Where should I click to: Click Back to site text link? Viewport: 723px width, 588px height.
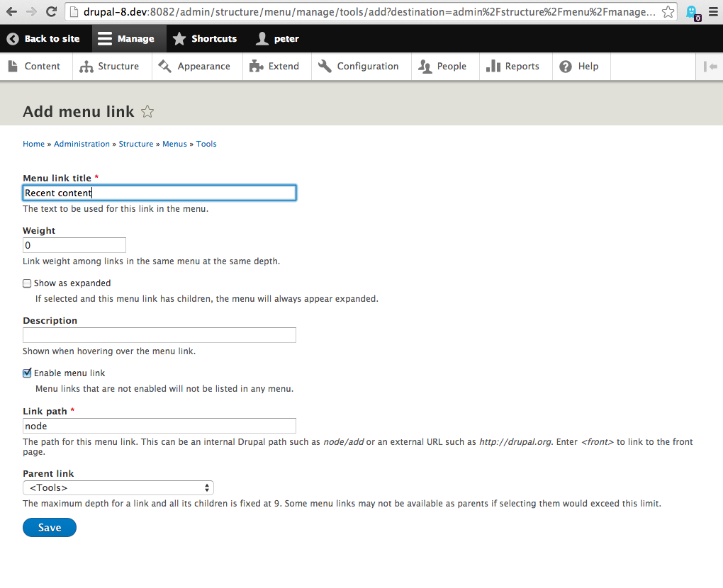tap(52, 39)
